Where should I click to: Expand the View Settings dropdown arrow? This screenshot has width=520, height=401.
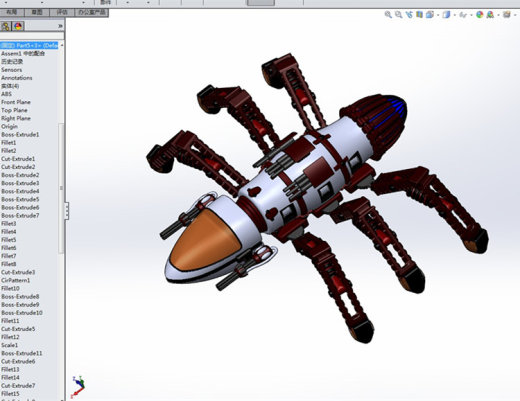pos(515,15)
